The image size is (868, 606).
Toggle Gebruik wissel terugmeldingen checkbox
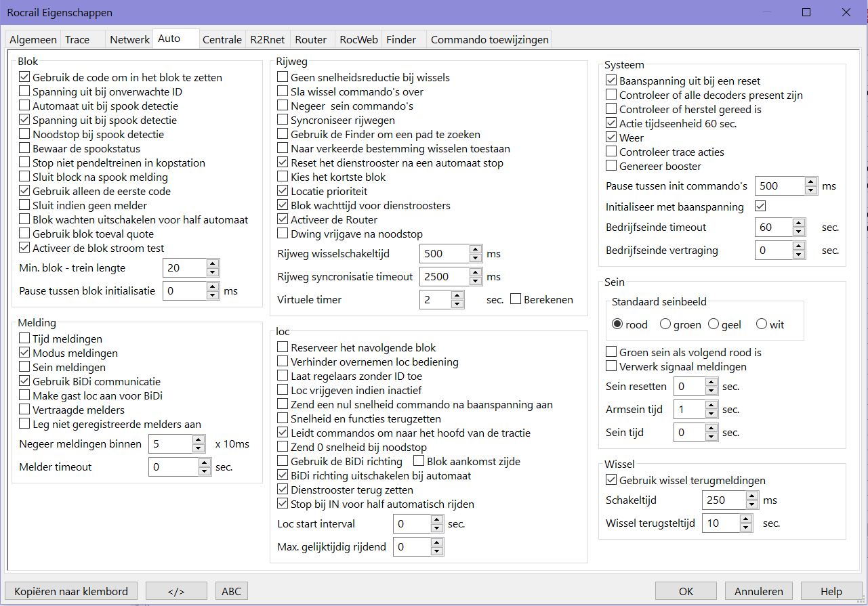pyautogui.click(x=611, y=481)
